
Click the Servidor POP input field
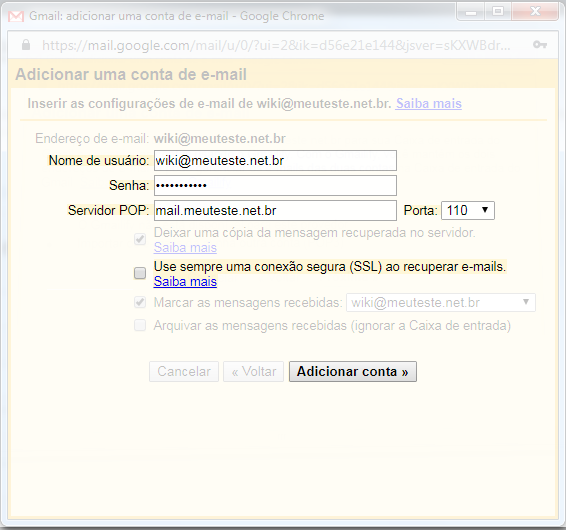275,210
